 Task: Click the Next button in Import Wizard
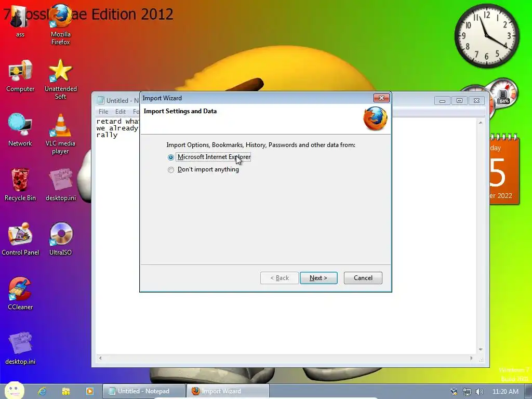click(318, 278)
